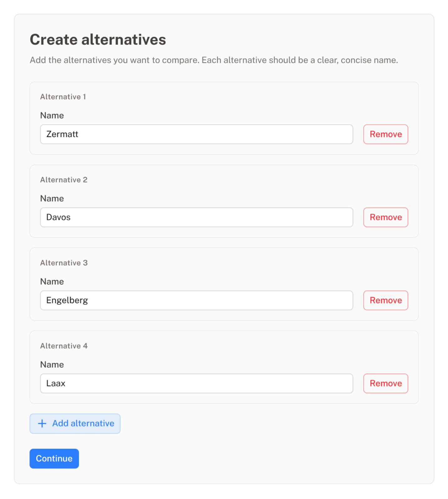448x499 pixels.
Task: Add a new alternative to the list
Action: (x=75, y=423)
